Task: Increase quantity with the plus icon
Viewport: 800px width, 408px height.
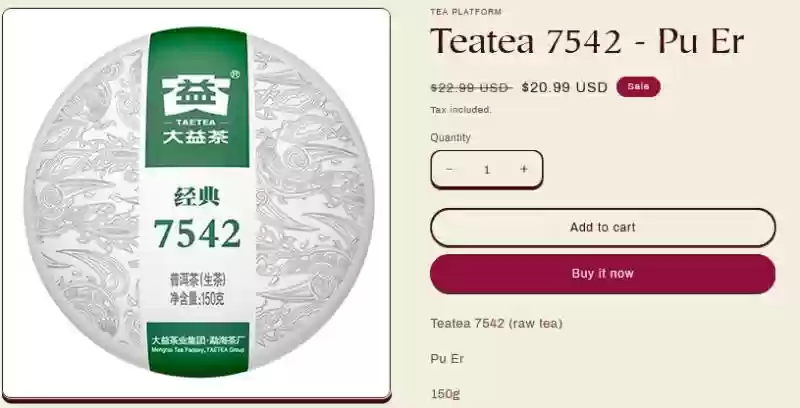Action: click(524, 169)
